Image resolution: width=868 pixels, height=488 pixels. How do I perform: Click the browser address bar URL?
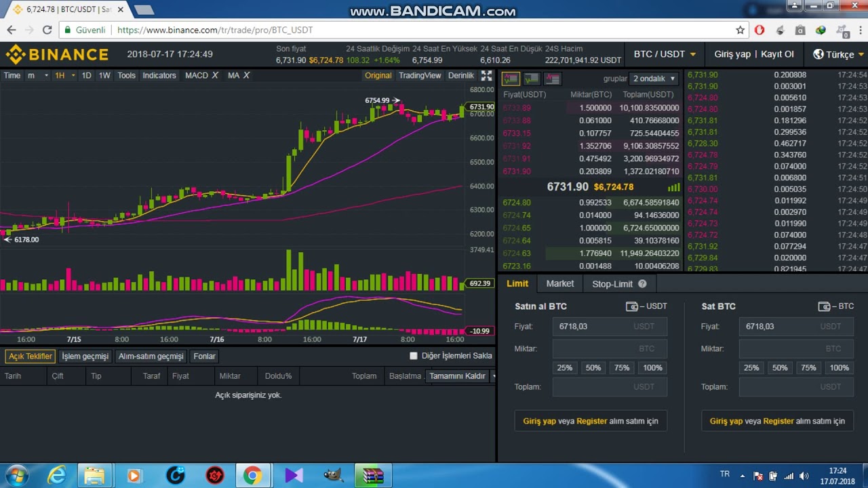(215, 30)
